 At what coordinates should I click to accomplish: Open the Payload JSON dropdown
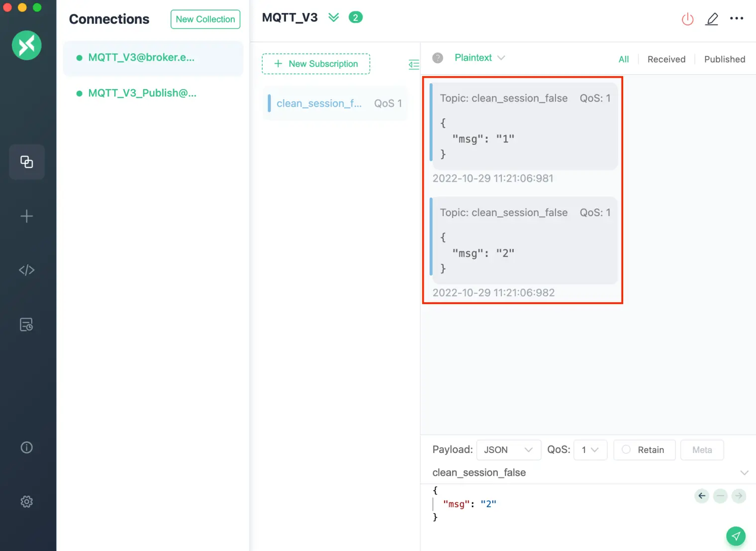coord(508,449)
